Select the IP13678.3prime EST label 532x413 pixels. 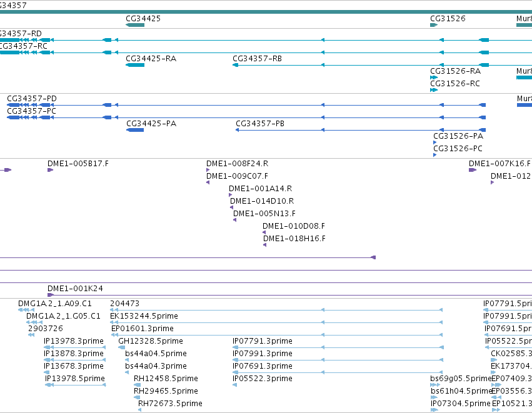click(x=74, y=367)
